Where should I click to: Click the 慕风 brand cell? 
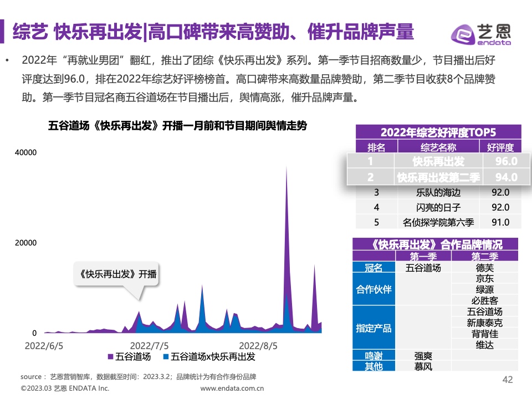click(x=423, y=366)
